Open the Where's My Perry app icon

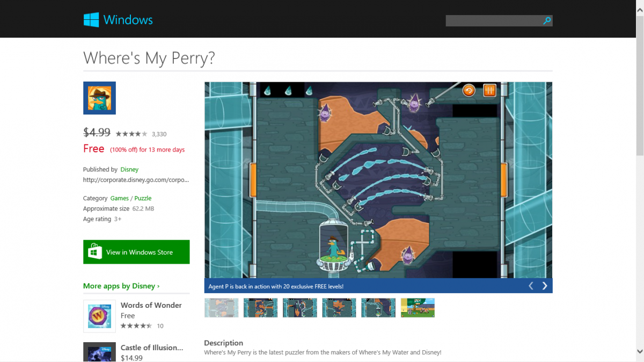tap(99, 98)
